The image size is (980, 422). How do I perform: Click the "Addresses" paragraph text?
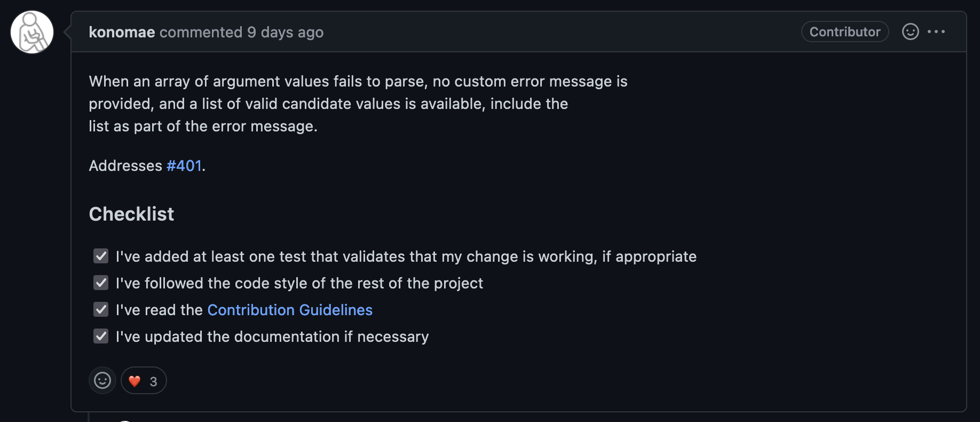pyautogui.click(x=147, y=166)
